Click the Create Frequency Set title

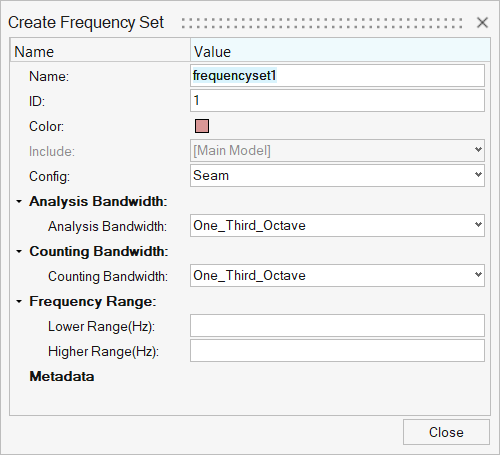pyautogui.click(x=86, y=23)
